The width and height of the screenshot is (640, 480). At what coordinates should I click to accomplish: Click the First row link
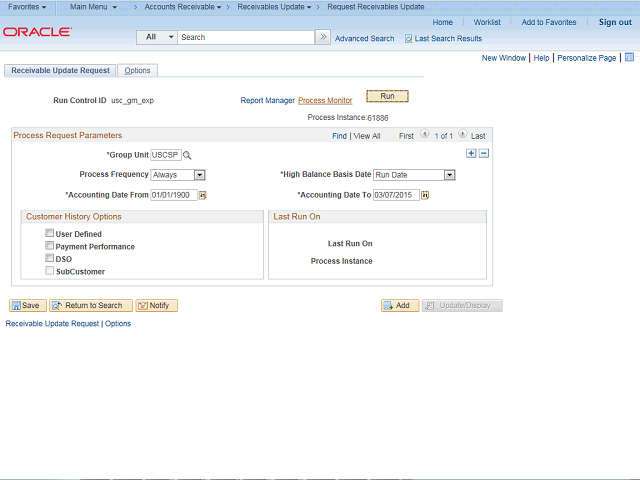coord(406,136)
